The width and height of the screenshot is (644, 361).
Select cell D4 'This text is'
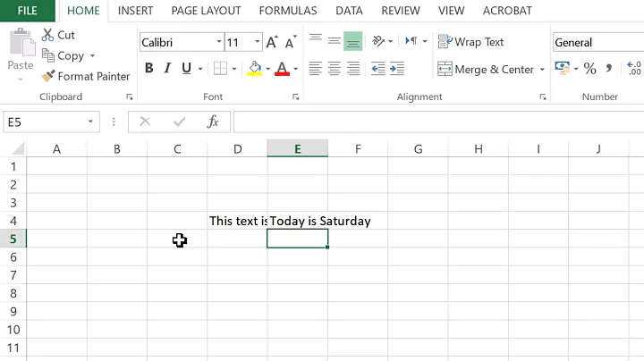237,221
